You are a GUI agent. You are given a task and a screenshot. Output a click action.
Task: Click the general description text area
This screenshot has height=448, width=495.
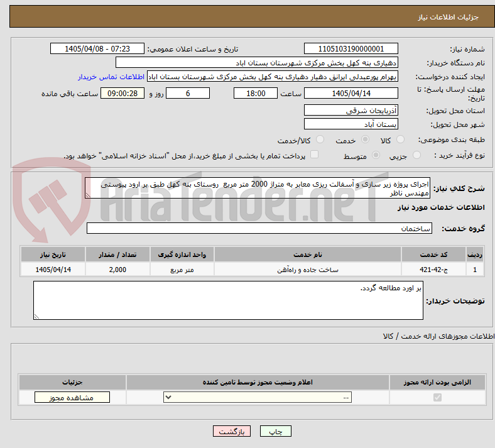[x=258, y=188]
